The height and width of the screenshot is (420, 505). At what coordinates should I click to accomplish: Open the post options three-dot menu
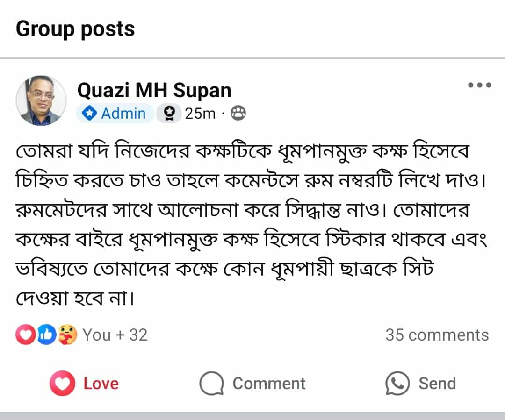point(478,84)
